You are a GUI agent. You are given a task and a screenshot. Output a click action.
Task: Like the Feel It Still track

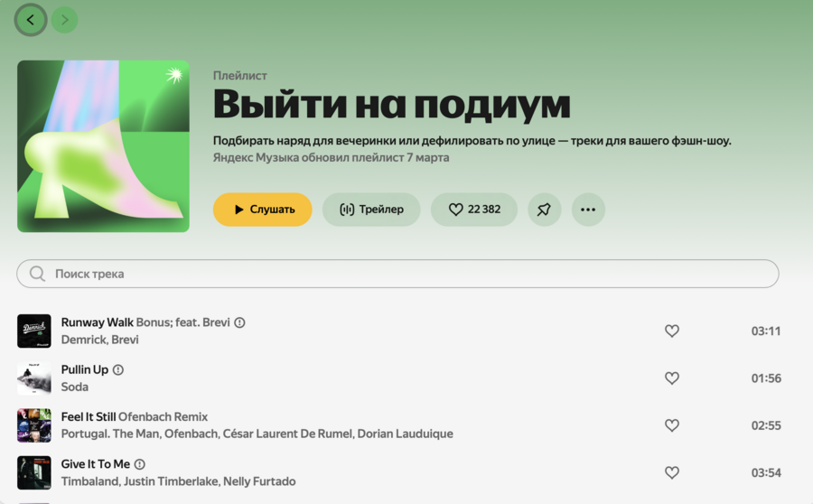(x=672, y=425)
